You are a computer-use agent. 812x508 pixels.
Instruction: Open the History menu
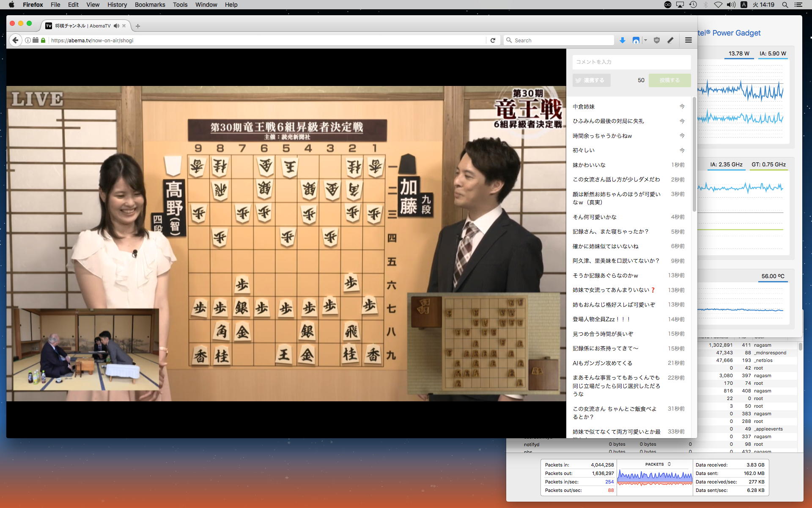117,5
